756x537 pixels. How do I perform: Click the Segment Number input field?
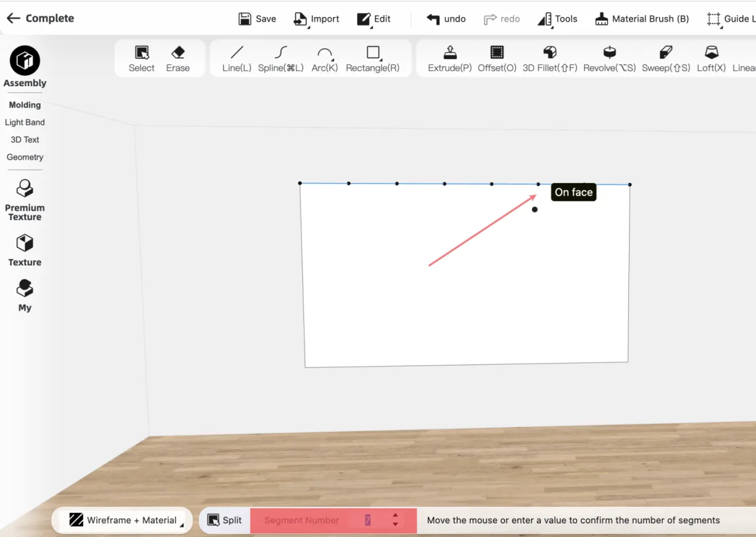367,520
